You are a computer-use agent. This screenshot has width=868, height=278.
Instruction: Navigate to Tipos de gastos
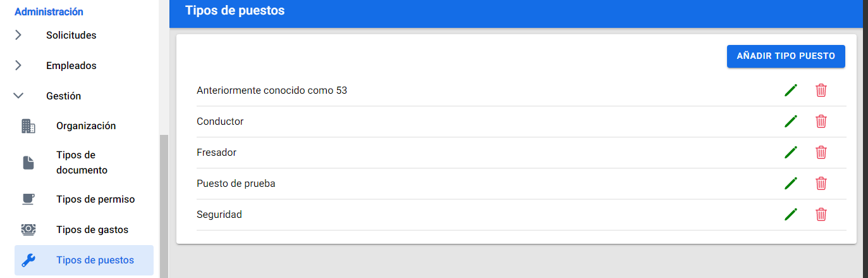click(x=92, y=230)
